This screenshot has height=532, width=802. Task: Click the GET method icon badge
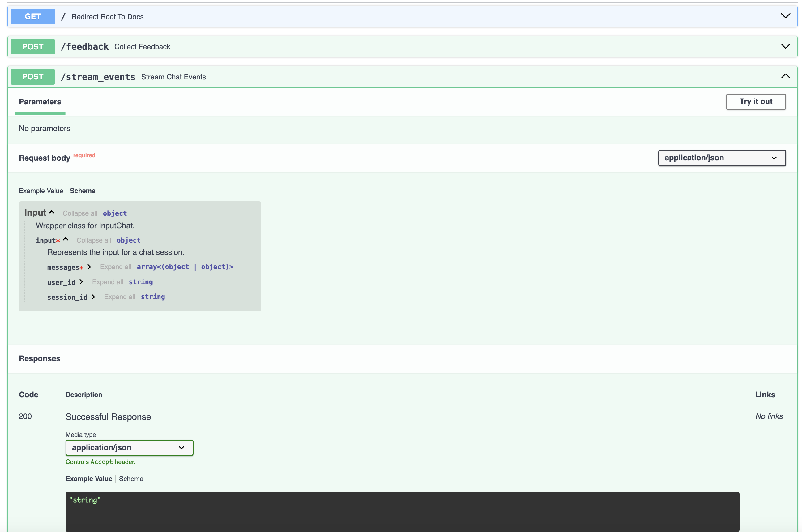tap(32, 16)
